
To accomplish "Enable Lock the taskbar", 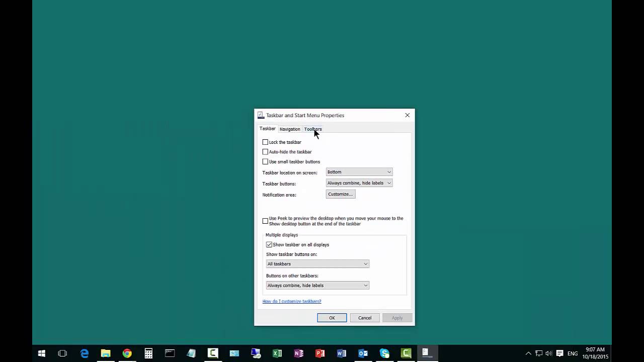I will coord(265,142).
